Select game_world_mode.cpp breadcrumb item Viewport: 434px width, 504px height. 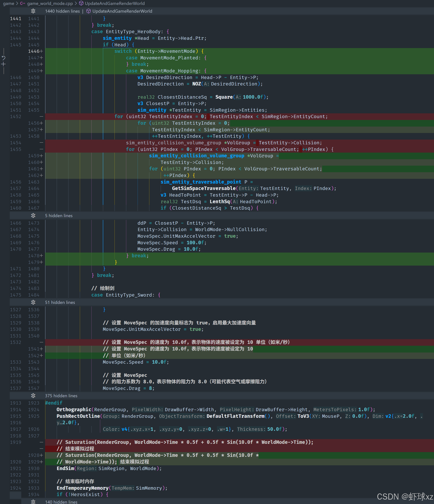(x=50, y=3)
